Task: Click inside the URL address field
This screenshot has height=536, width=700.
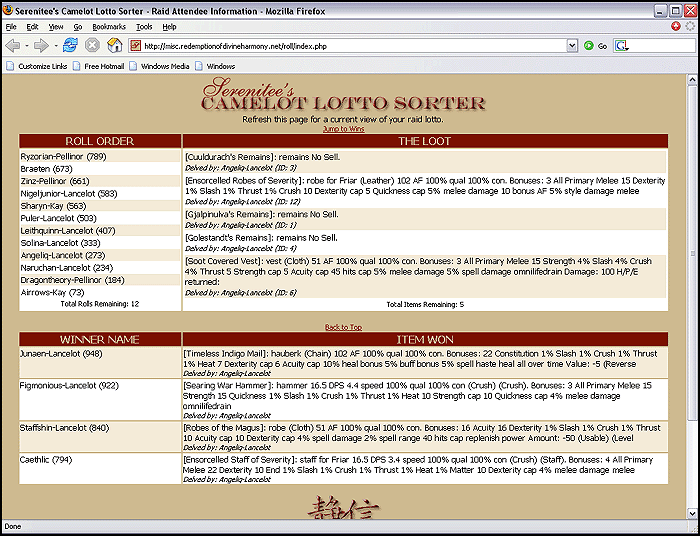Action: (350, 45)
